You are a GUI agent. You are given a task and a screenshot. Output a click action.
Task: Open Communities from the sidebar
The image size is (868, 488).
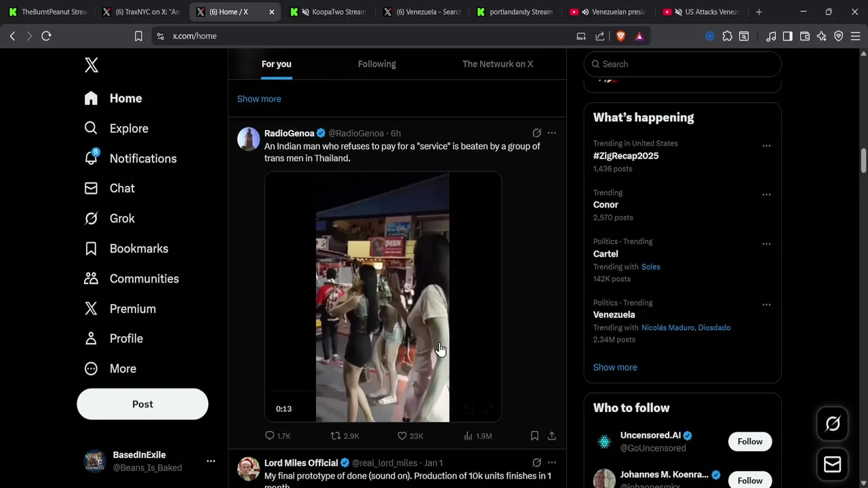click(x=131, y=279)
